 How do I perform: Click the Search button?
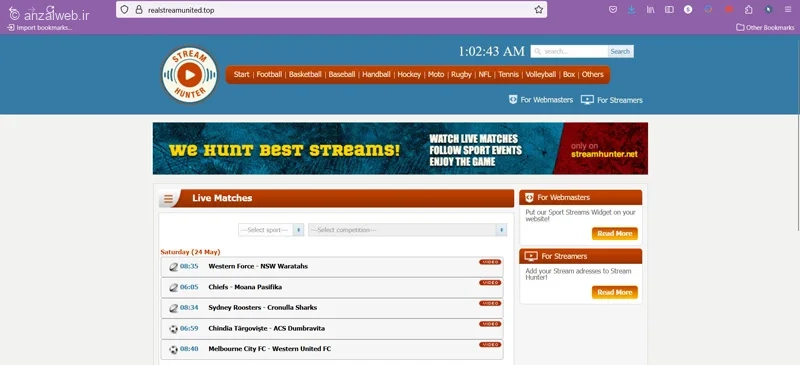tap(620, 52)
